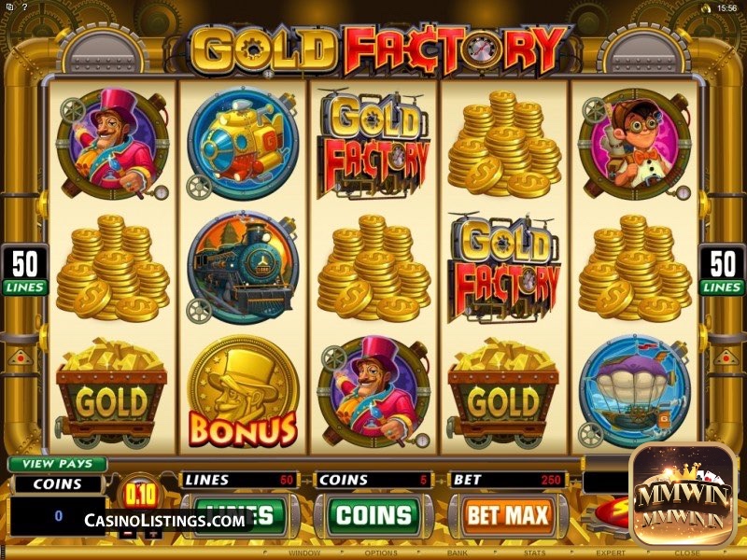The image size is (747, 560).
Task: Open the Window menu
Action: 304,553
